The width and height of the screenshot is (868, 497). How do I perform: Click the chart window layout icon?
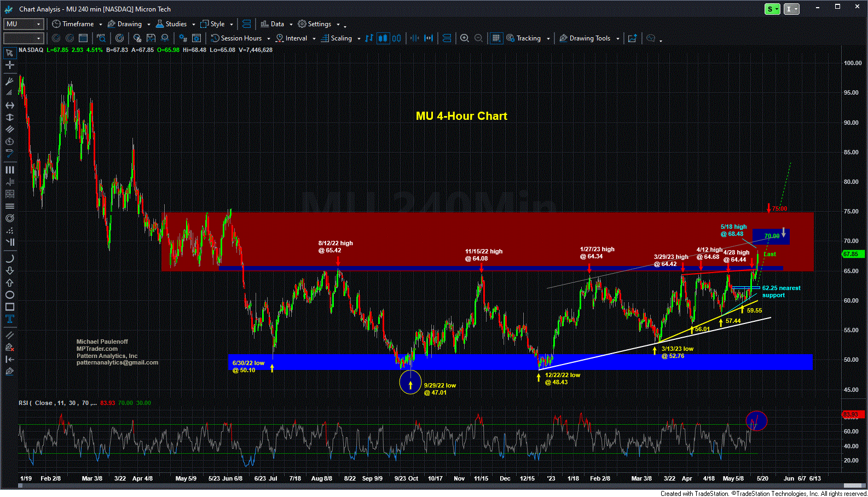tap(83, 38)
